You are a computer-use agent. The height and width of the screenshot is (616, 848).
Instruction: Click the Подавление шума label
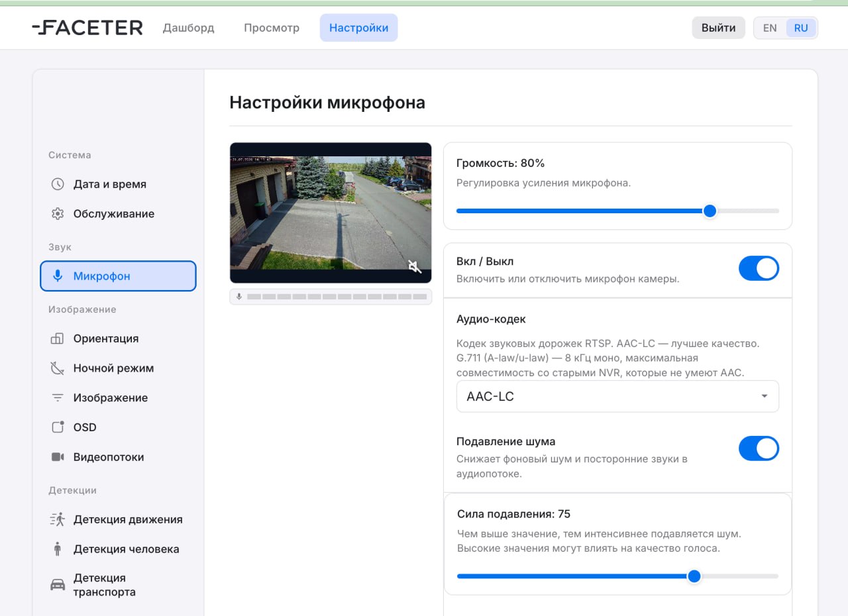506,441
